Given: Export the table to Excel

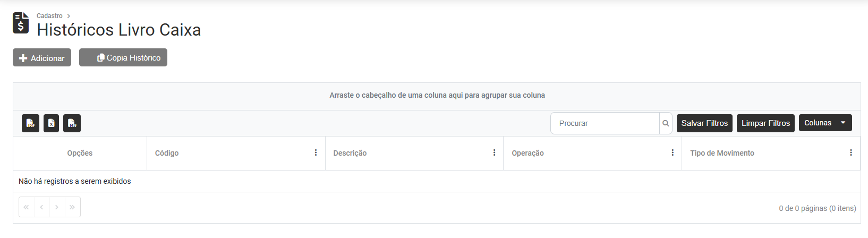Looking at the screenshot, I should coord(51,123).
